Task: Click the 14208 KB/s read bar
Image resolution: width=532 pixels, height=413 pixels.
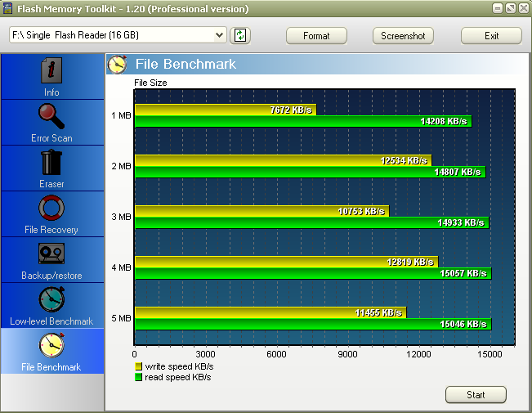Action: click(x=303, y=121)
